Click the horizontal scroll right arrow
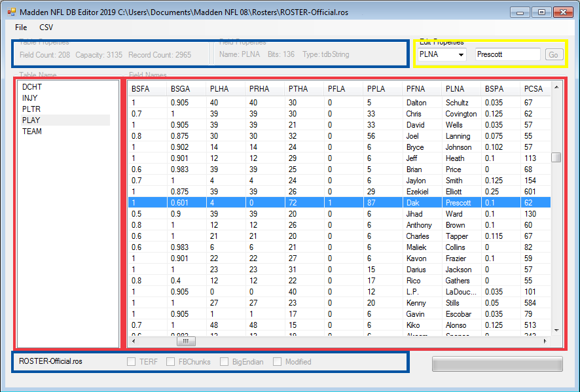The height and width of the screenshot is (392, 580). (x=545, y=342)
